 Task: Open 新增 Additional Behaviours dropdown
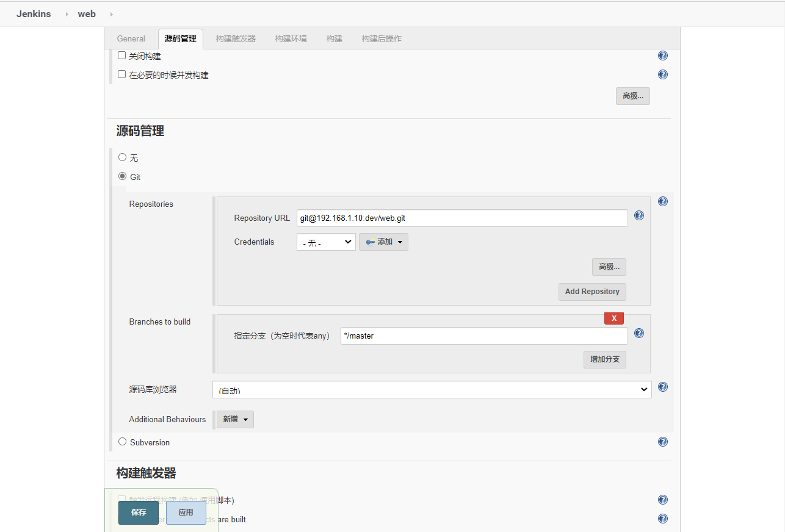[x=235, y=419]
